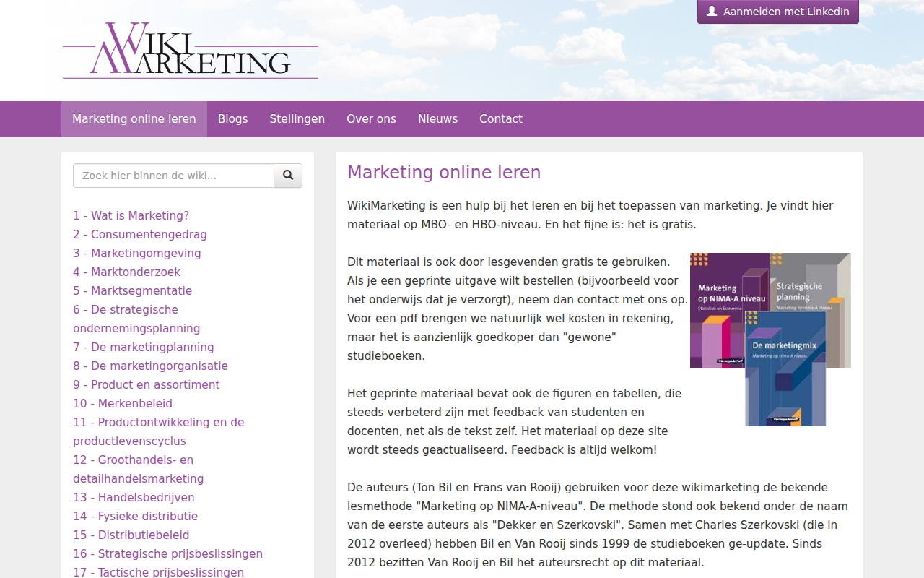Go to Stellingen in navigation bar
Viewport: 924px width, 578px height.
[x=297, y=119]
